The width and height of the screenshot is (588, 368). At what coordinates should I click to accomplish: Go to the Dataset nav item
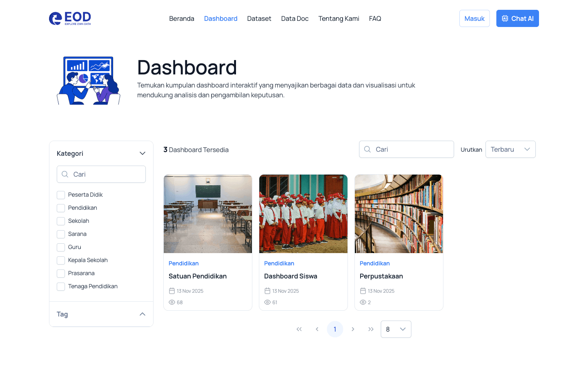pyautogui.click(x=259, y=18)
